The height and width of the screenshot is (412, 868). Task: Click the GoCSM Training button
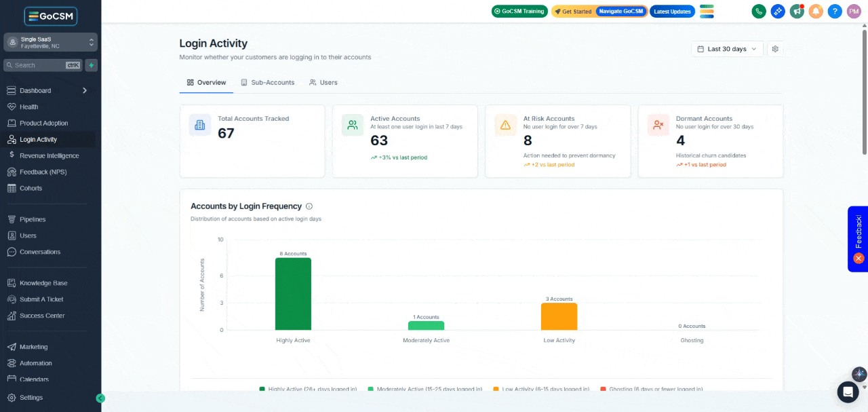pyautogui.click(x=519, y=12)
